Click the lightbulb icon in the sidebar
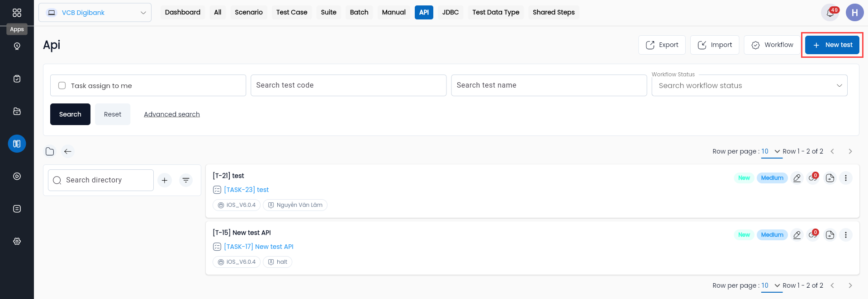Viewport: 868px width, 299px height. tap(17, 46)
